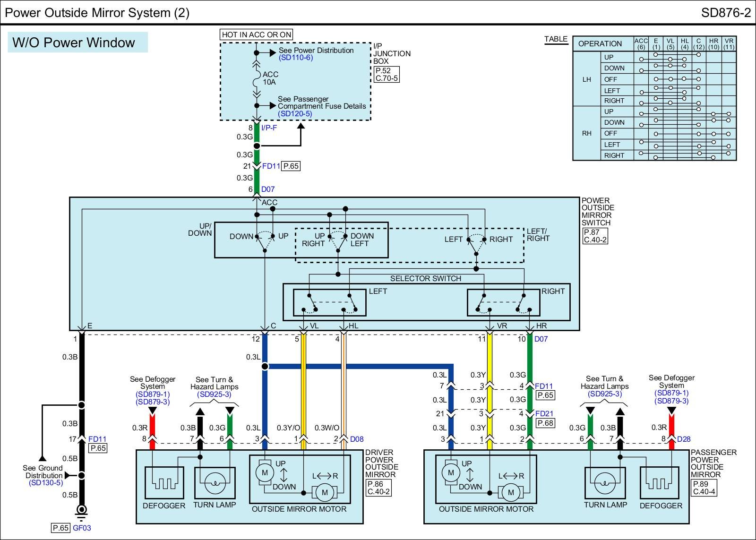
Task: Click the D08 connector label
Action: click(x=357, y=439)
